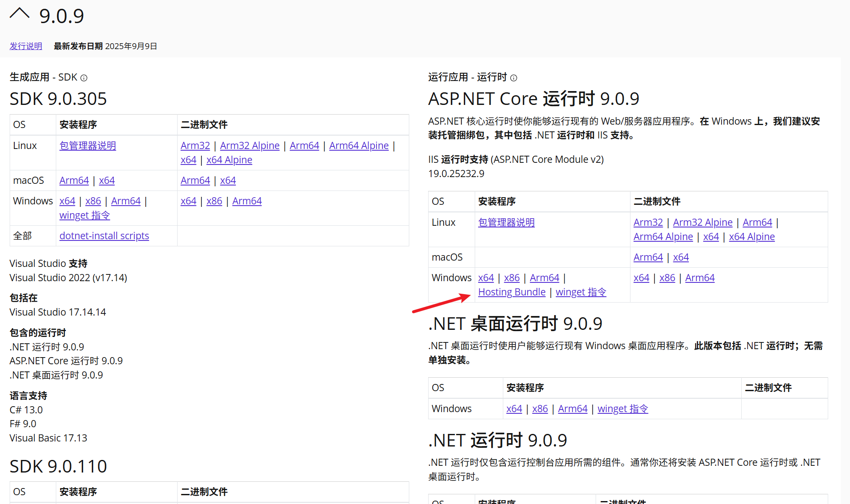Download SDK Windows x86 binary
The width and height of the screenshot is (850, 504).
point(214,201)
